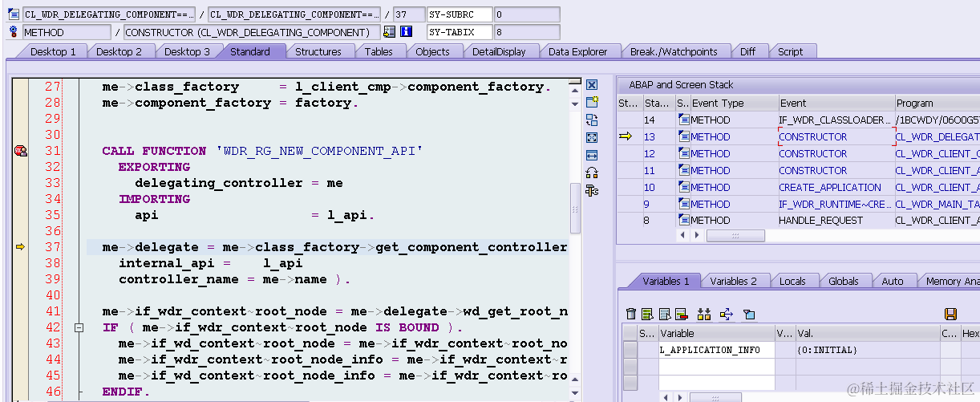Click the editor vertical scrollbar thumb
Screen dimensions: 980x402
pyautogui.click(x=574, y=209)
